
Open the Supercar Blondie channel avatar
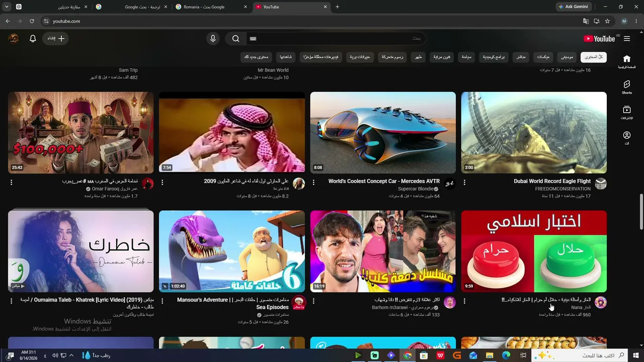pos(450,184)
